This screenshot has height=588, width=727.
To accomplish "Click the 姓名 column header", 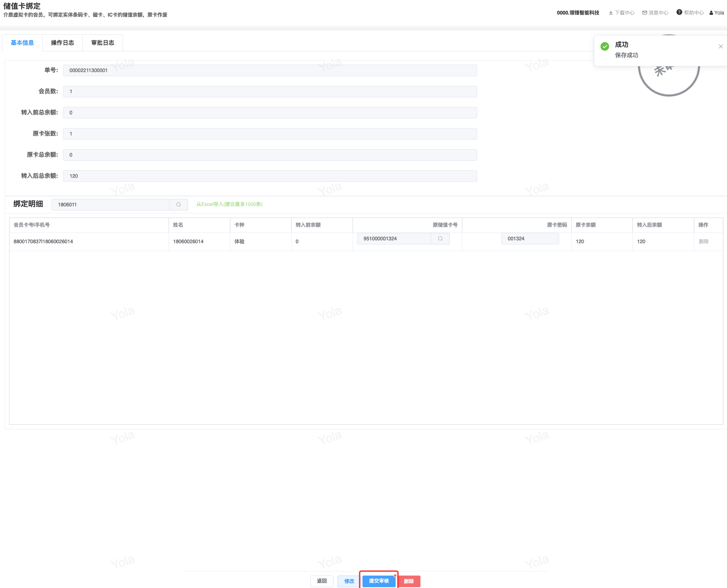I will click(x=178, y=225).
